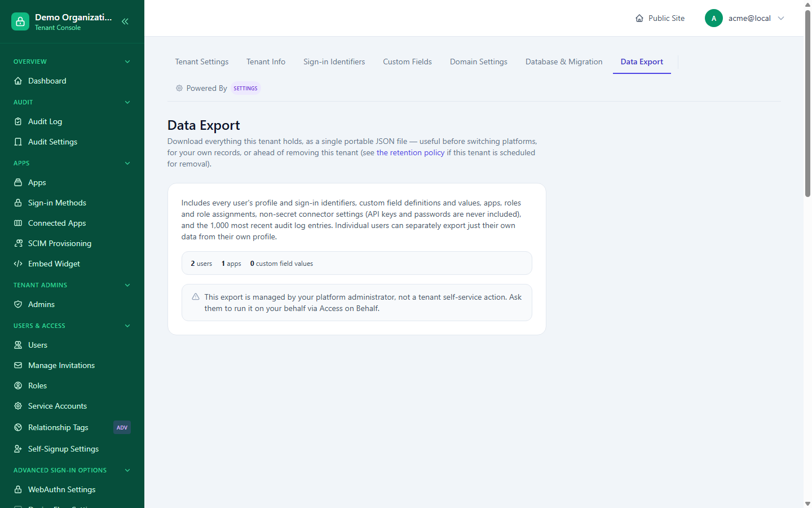Click the green A user avatar
Screen dimensions: 812x508
[714, 18]
